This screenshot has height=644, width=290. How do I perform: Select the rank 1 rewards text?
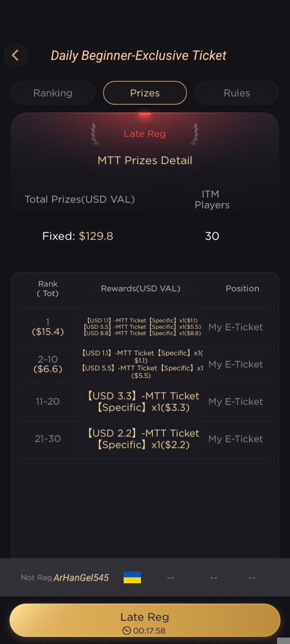[x=142, y=327]
